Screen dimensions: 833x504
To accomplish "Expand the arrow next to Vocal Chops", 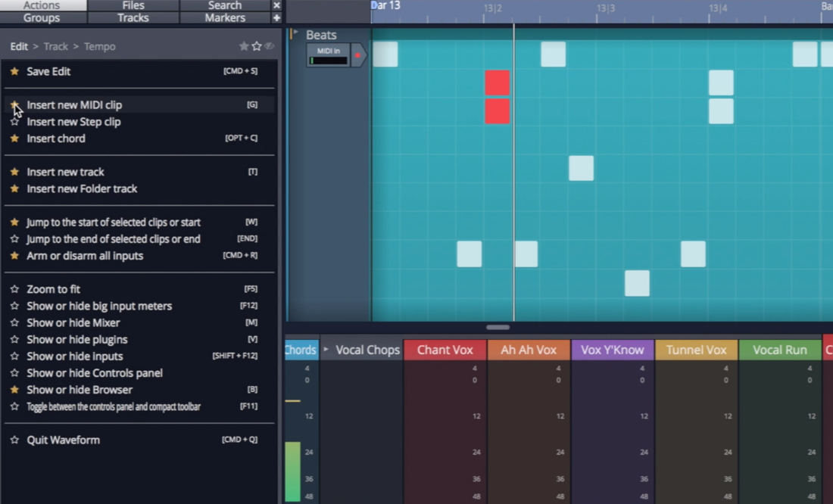I will (x=326, y=350).
